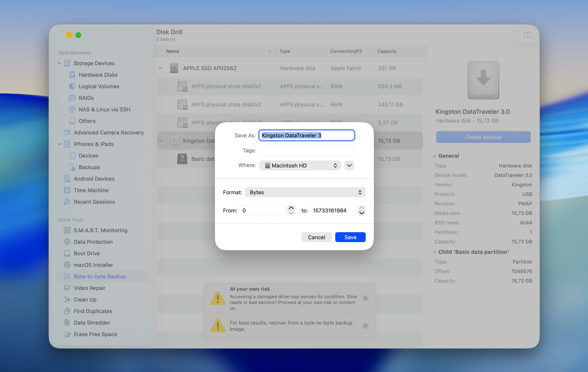The width and height of the screenshot is (588, 372).
Task: Click the NAS & Linux via SSH icon
Action: 72,109
